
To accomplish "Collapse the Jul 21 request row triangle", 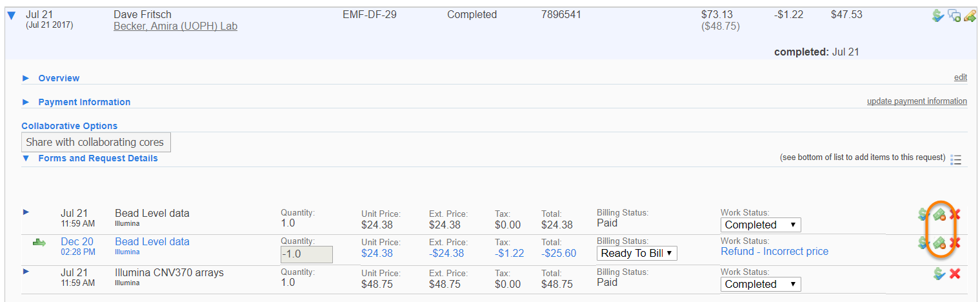I will tap(11, 16).
